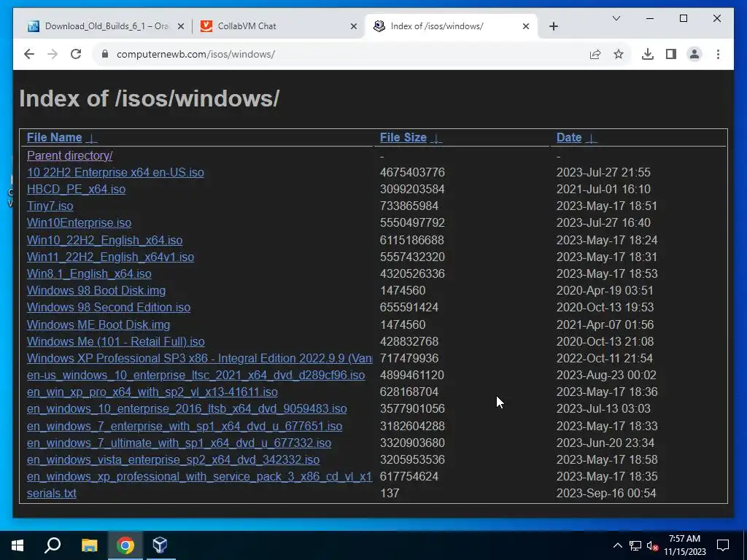Screen dimensions: 747x560
Task: Reload the current page
Action: point(76,54)
